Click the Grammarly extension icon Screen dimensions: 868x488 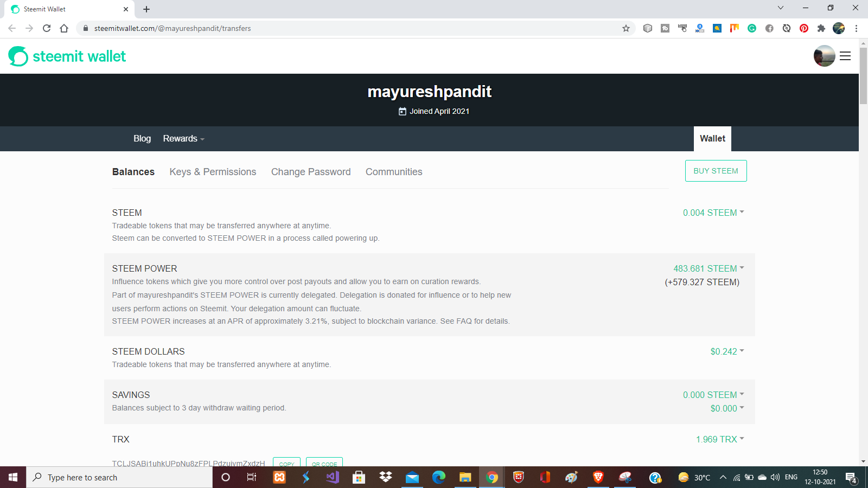click(x=752, y=28)
